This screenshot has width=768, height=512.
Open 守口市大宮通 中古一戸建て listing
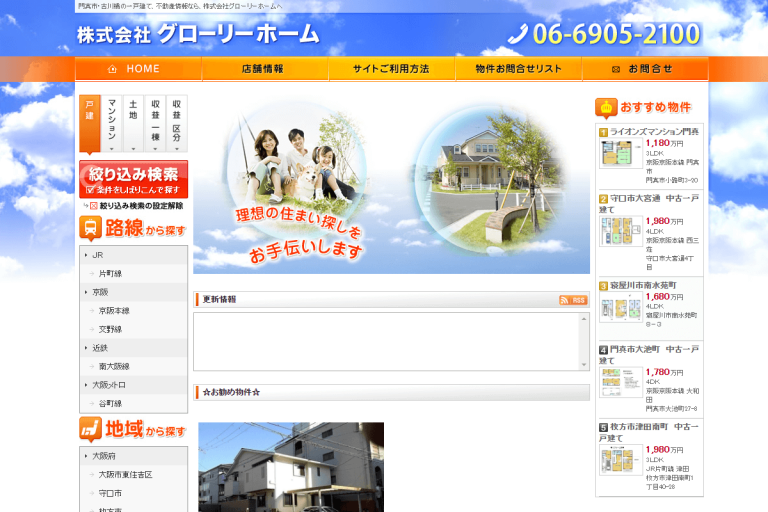649,204
